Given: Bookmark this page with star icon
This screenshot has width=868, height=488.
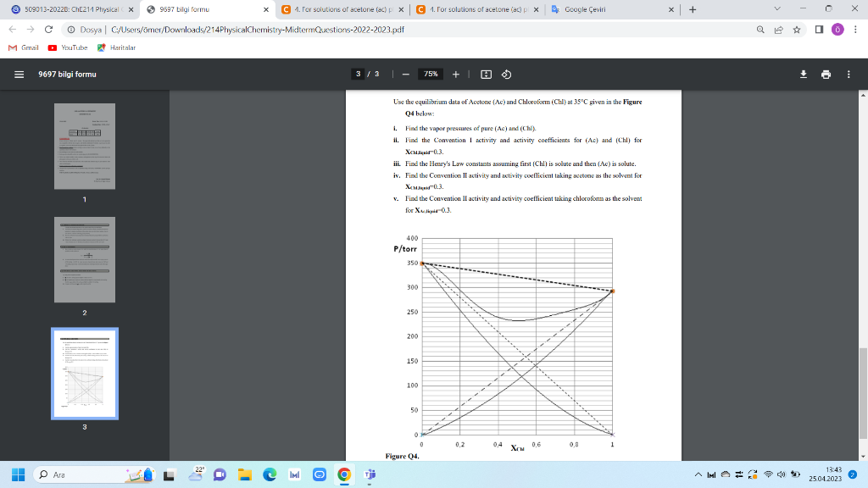Looking at the screenshot, I should click(x=797, y=30).
